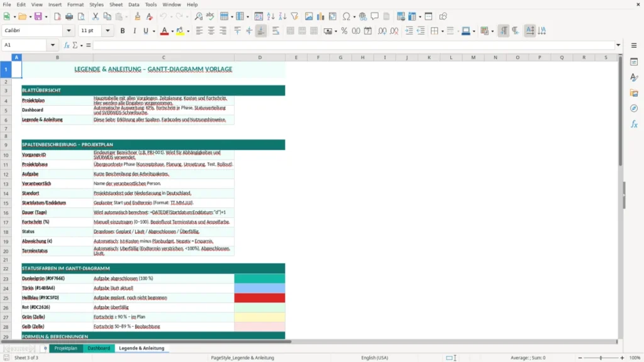Expand the Name Box dropdown arrow
Viewport: 644px width, 362px height.
point(53,45)
